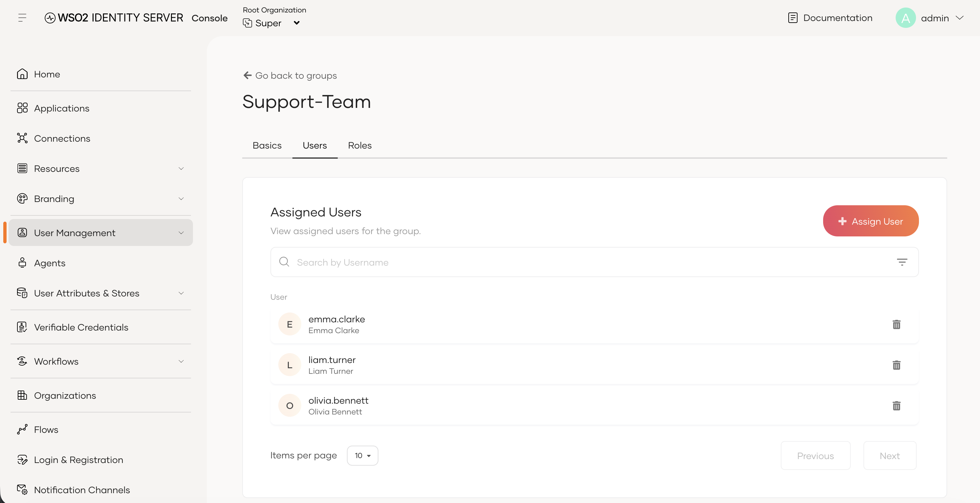This screenshot has width=980, height=503.
Task: Go to Connections in the sidebar
Action: pyautogui.click(x=100, y=138)
